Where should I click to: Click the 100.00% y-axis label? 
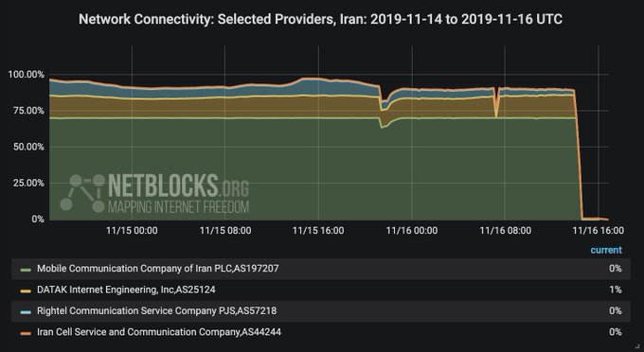(x=26, y=75)
